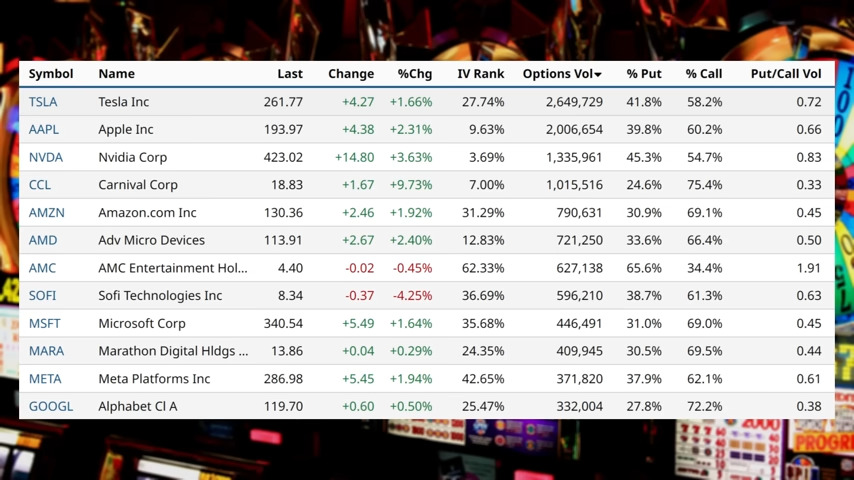Sort by the Name column header
This screenshot has width=854, height=480.
[117, 74]
